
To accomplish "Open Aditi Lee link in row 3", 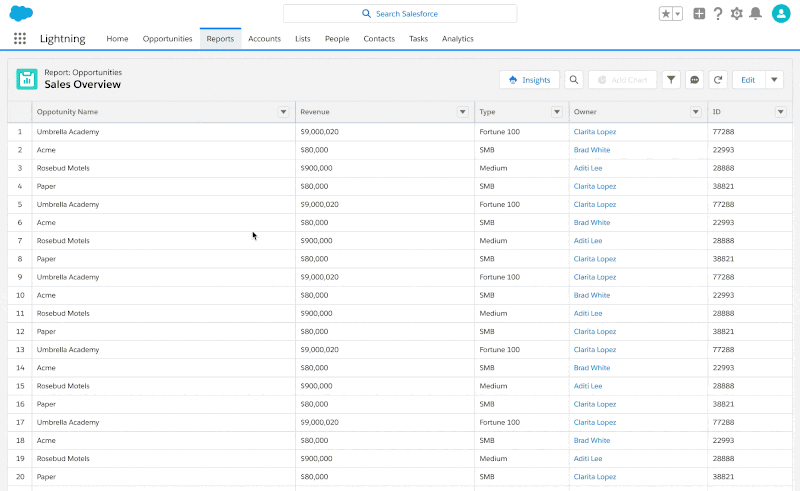I will [588, 168].
